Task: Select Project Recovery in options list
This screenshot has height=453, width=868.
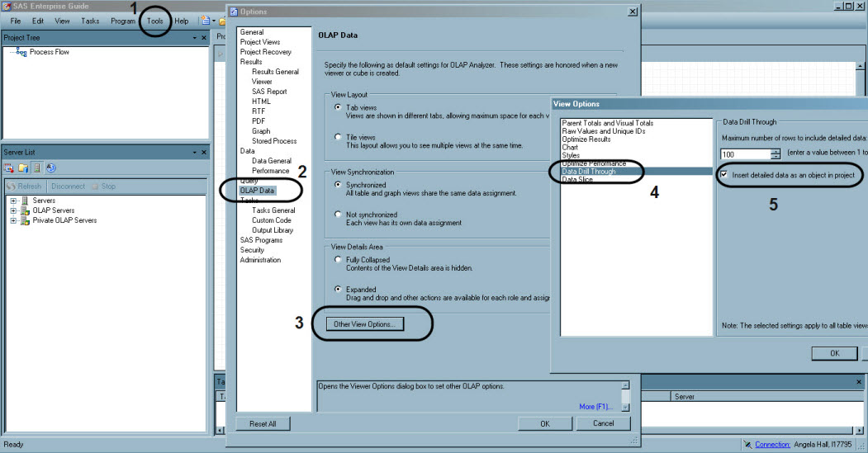Action: tap(266, 52)
